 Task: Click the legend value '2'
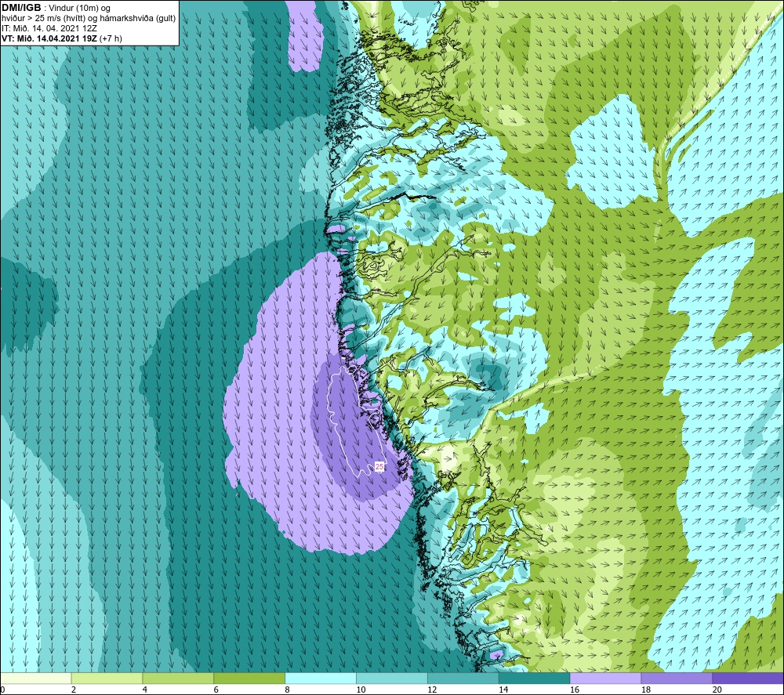[74, 690]
